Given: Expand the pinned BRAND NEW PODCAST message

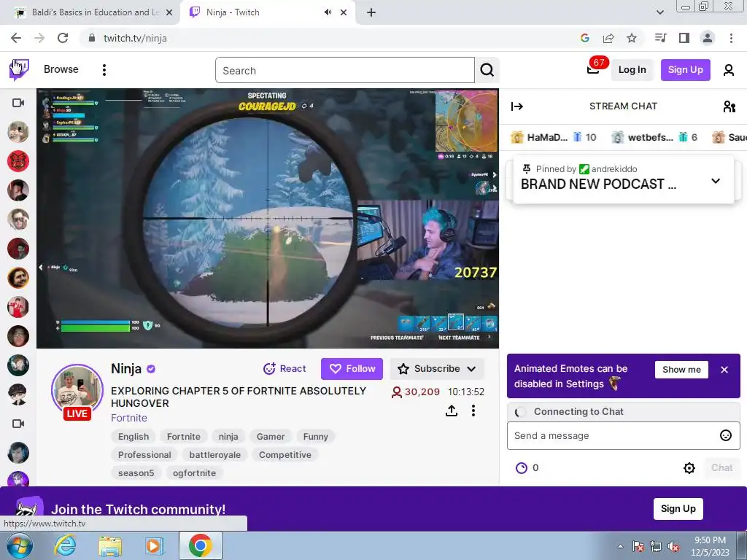Looking at the screenshot, I should pyautogui.click(x=715, y=181).
